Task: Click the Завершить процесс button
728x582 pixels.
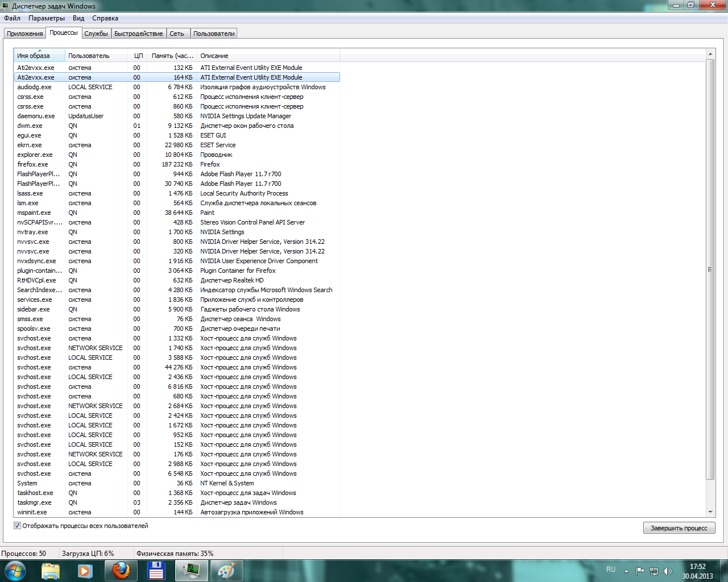Action: [679, 528]
